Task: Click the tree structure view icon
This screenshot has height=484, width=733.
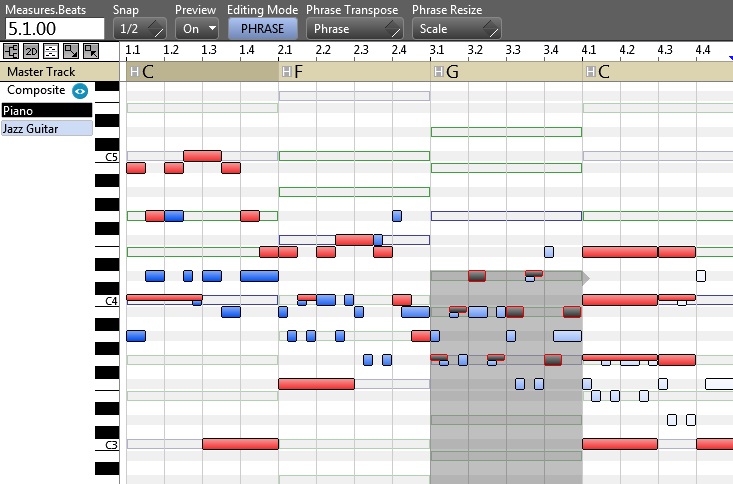Action: click(x=11, y=51)
